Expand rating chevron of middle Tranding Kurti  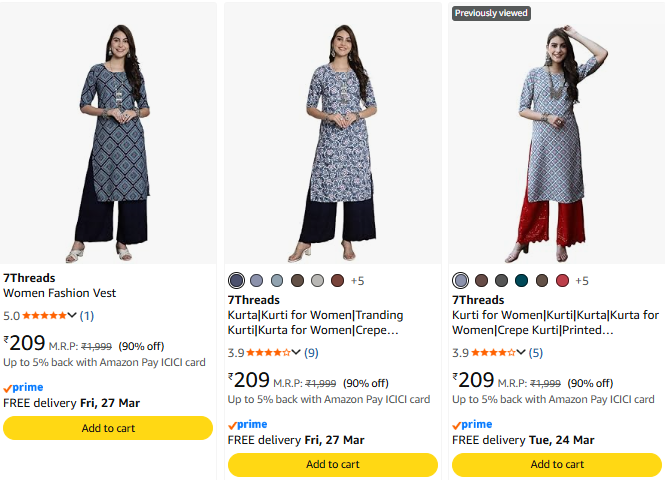click(x=296, y=352)
